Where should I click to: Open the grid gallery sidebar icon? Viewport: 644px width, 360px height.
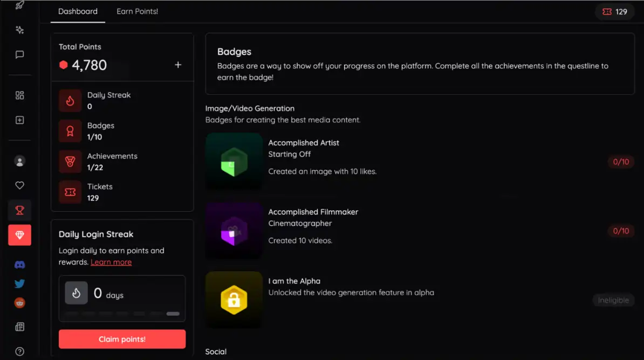19,95
